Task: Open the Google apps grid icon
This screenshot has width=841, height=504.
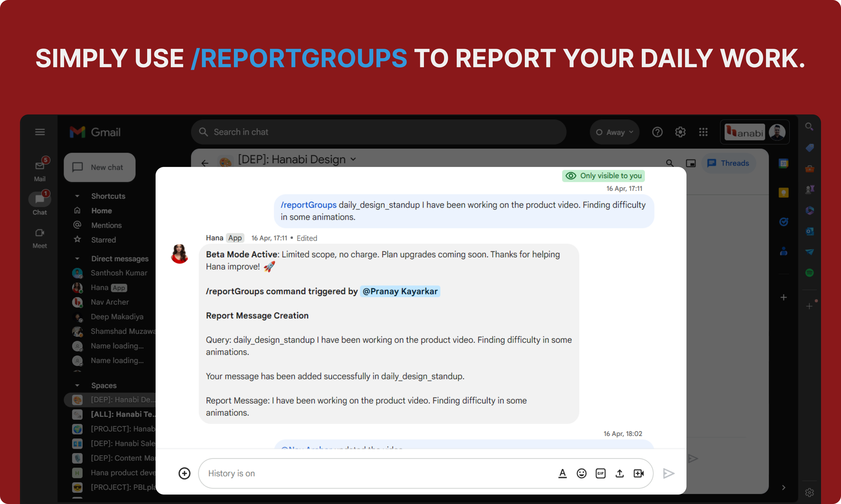Action: [x=703, y=132]
